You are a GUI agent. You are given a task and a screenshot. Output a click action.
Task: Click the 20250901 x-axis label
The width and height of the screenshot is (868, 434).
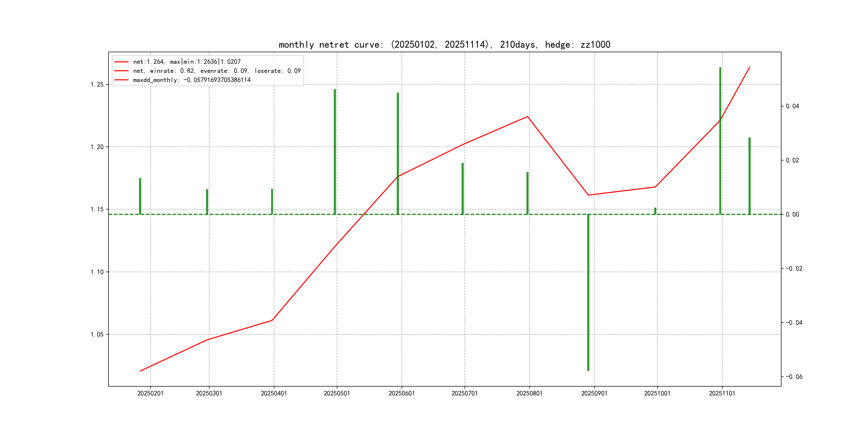pyautogui.click(x=594, y=393)
